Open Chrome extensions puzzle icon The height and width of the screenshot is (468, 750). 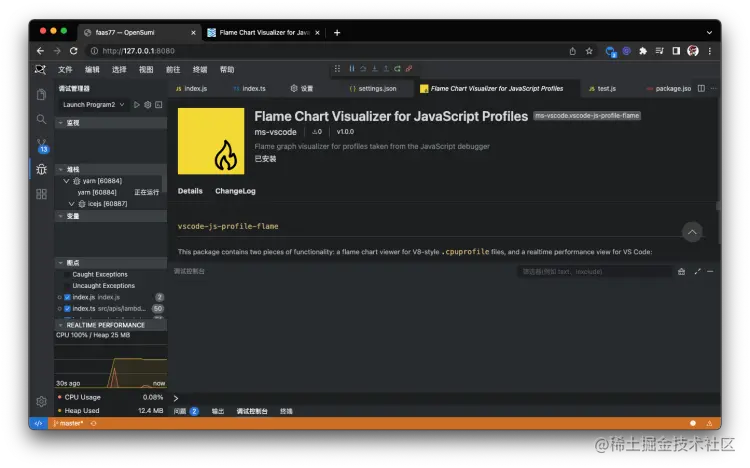click(x=643, y=51)
